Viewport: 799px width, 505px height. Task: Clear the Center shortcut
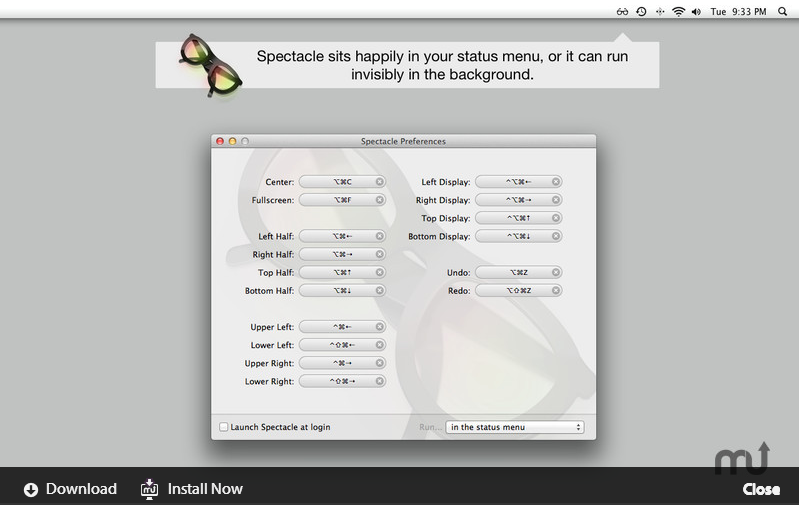[x=380, y=182]
